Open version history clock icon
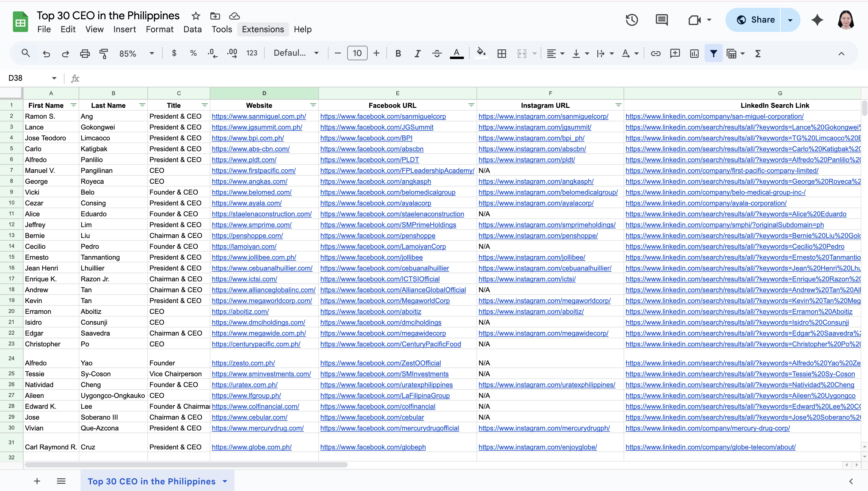 coord(631,20)
